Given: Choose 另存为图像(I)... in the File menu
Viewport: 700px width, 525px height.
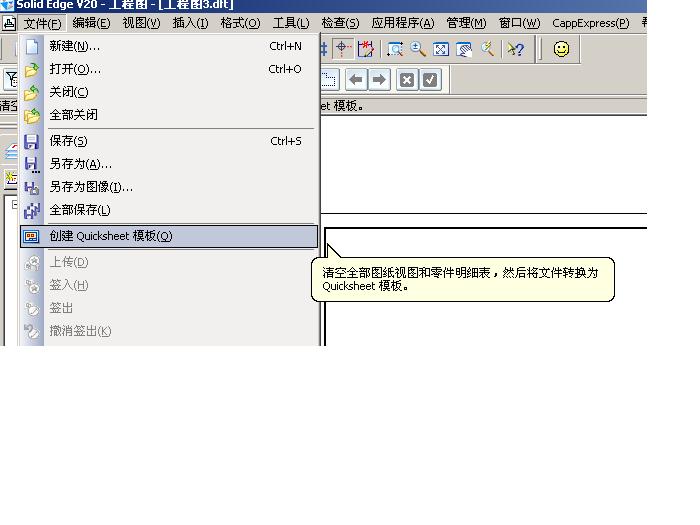Looking at the screenshot, I should tap(170, 187).
